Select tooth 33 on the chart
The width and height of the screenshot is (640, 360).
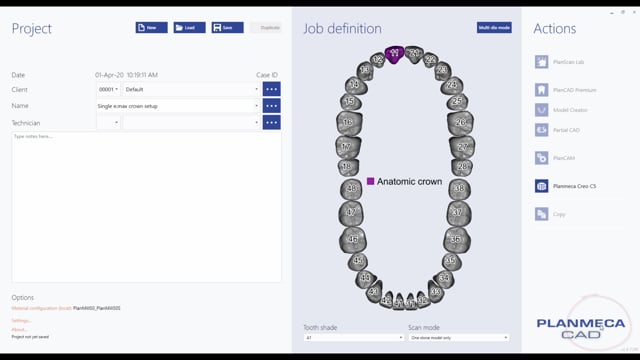pyautogui.click(x=435, y=291)
